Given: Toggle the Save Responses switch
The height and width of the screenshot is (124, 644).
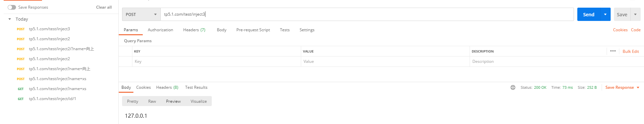Looking at the screenshot, I should 12,7.
